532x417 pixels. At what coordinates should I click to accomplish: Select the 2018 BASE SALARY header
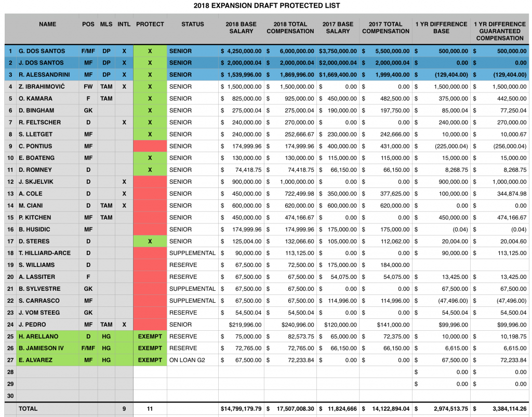click(241, 28)
